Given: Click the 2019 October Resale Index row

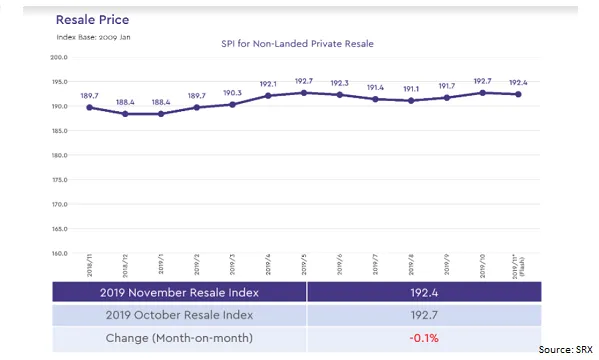Looking at the screenshot, I should tap(297, 315).
